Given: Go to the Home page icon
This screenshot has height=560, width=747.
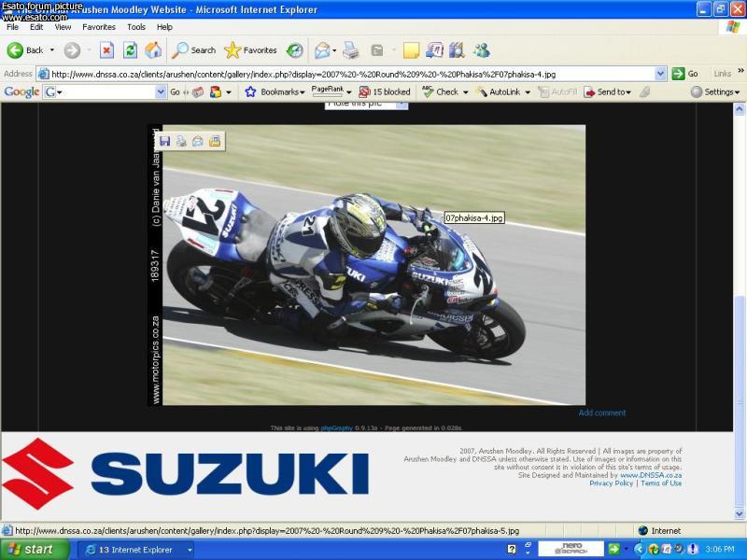Looking at the screenshot, I should point(153,50).
